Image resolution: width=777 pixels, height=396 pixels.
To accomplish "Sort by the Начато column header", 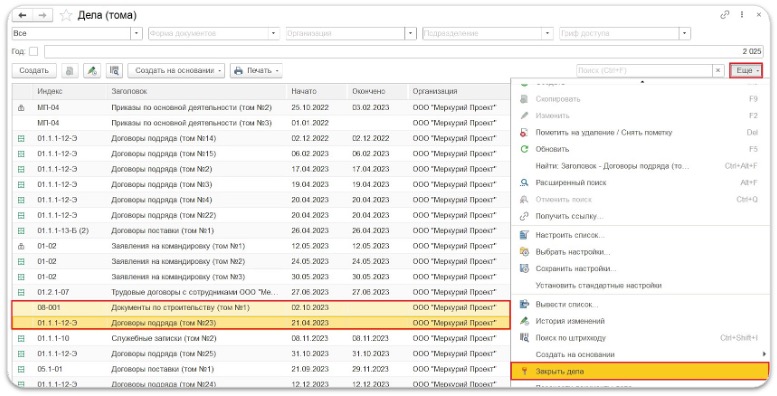I will coord(317,92).
